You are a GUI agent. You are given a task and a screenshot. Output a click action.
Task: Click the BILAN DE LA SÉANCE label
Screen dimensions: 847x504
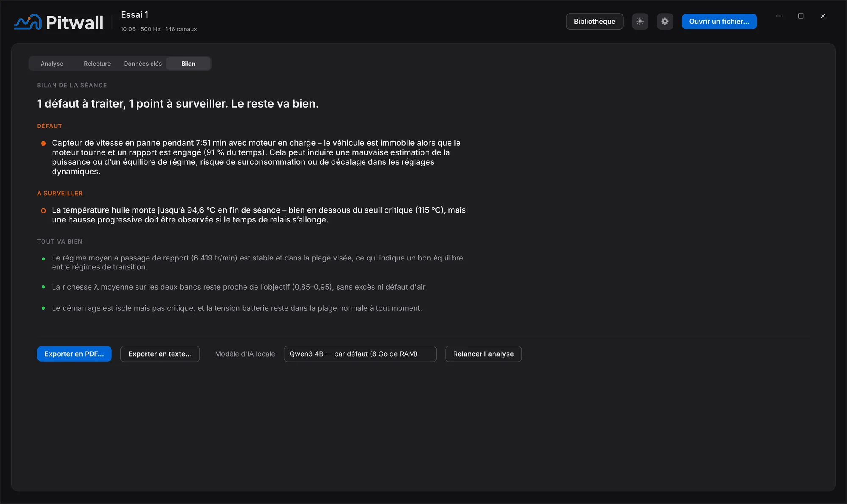[72, 86]
